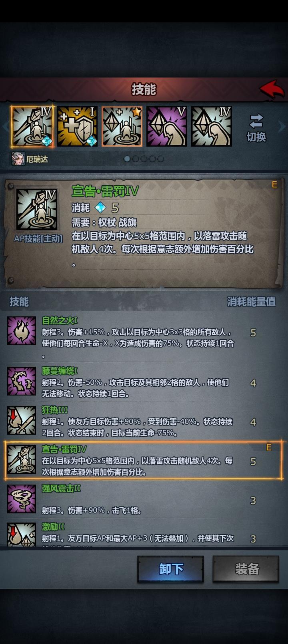Image resolution: width=288 pixels, height=644 pixels.
Task: Click the 卸下 unequip button
Action: tap(171, 569)
